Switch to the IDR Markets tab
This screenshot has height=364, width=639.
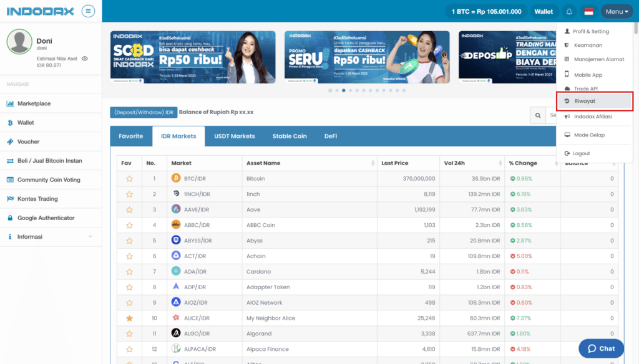point(178,136)
